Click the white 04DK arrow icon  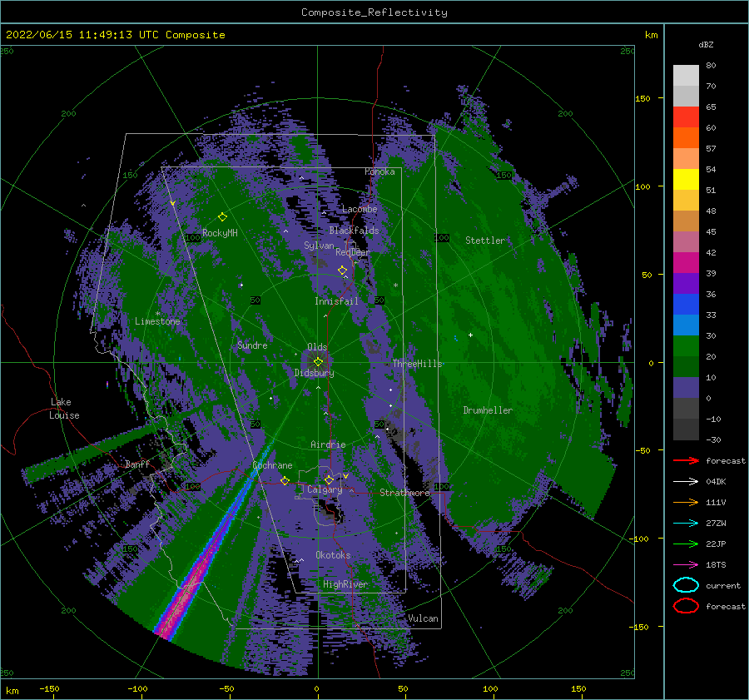(686, 481)
